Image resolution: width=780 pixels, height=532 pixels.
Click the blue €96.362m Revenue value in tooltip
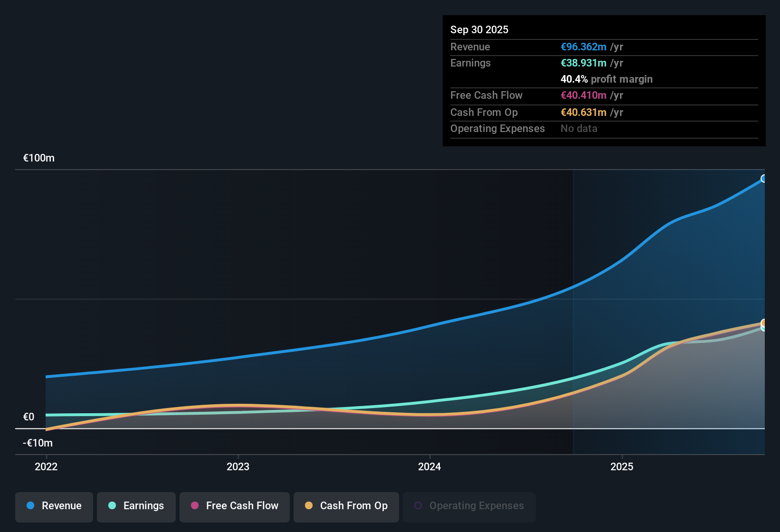tap(584, 47)
